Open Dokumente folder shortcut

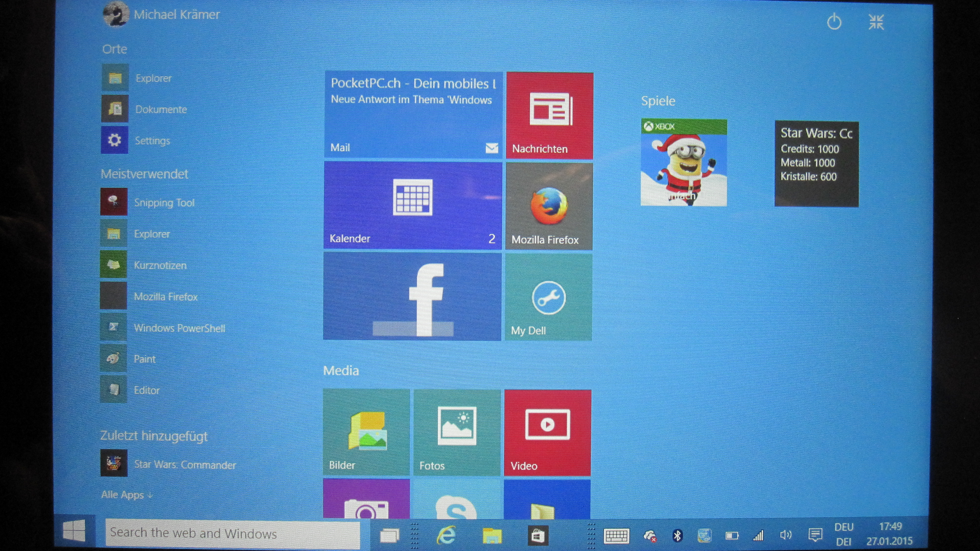[x=145, y=109]
